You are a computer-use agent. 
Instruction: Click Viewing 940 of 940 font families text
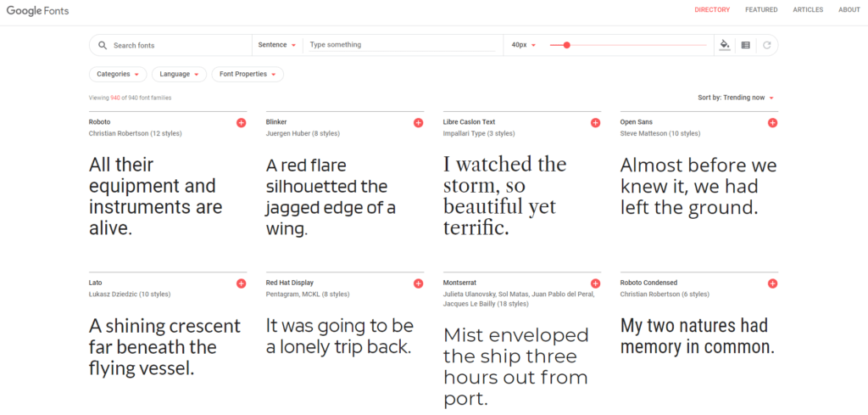pyautogui.click(x=130, y=98)
